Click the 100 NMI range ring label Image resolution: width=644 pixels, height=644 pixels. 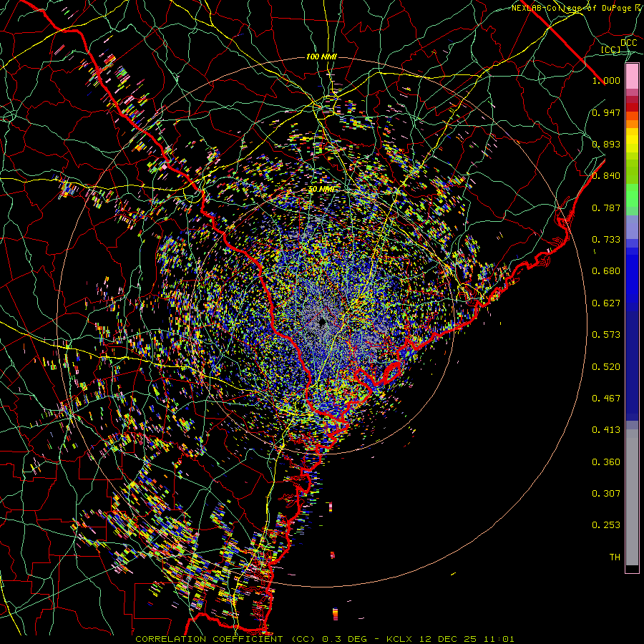click(x=321, y=57)
